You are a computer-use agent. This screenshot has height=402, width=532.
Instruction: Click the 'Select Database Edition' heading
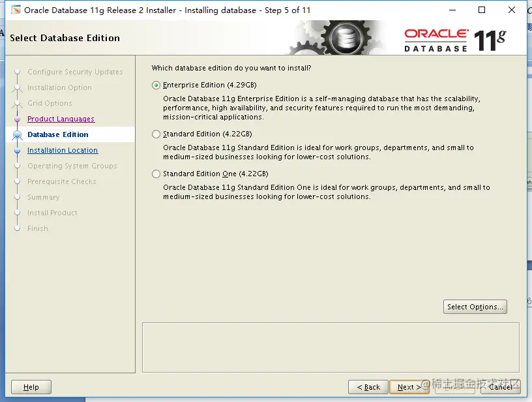click(65, 38)
